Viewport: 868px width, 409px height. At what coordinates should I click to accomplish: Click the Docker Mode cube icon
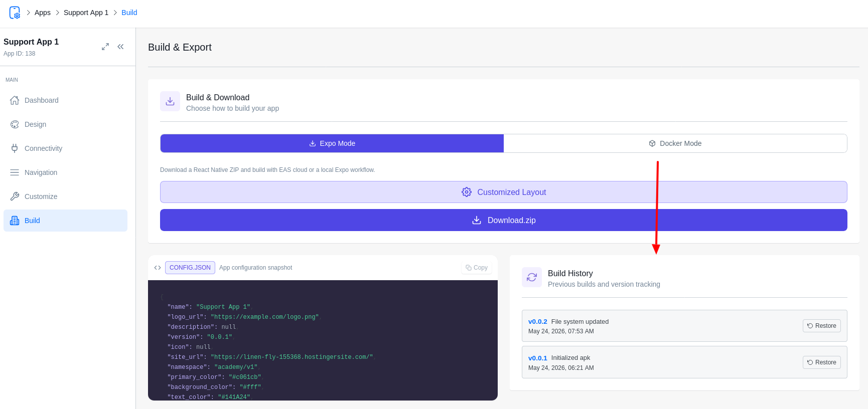pyautogui.click(x=652, y=143)
